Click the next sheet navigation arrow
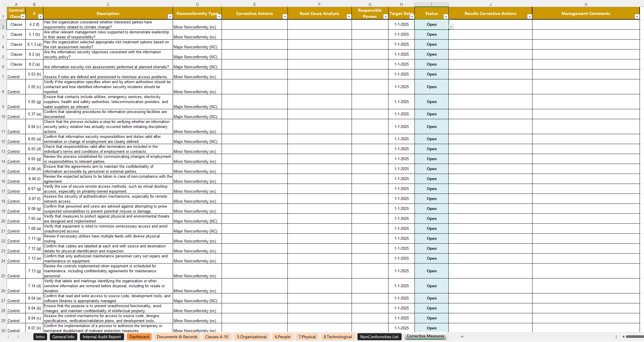Screen dimensions: 644x342 point(18,337)
